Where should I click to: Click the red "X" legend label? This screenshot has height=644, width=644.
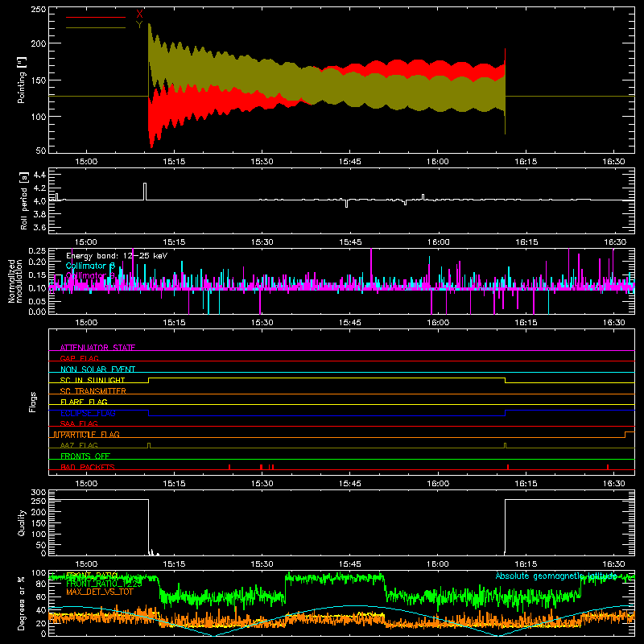[139, 14]
